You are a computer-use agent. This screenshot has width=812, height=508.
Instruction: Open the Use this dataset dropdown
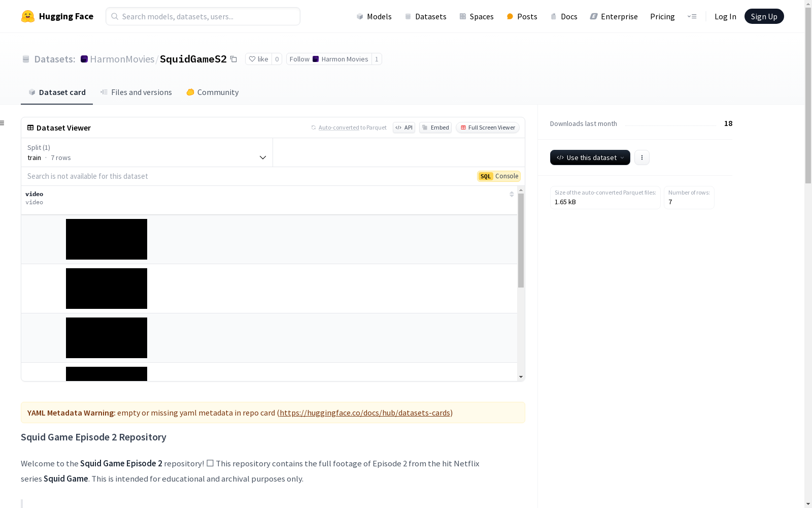[590, 157]
